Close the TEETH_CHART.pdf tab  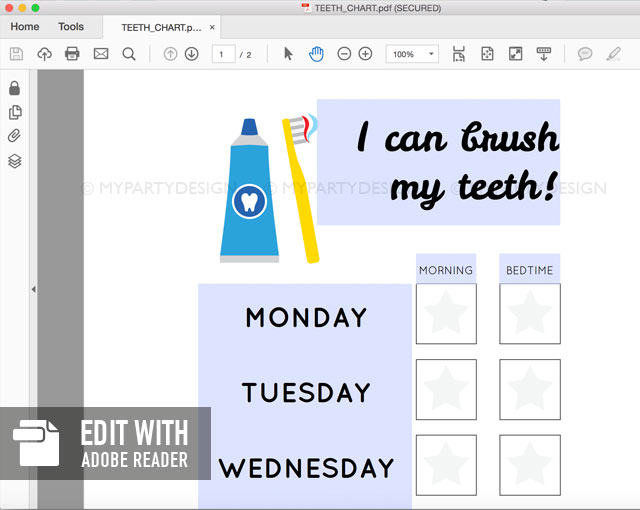(x=212, y=28)
